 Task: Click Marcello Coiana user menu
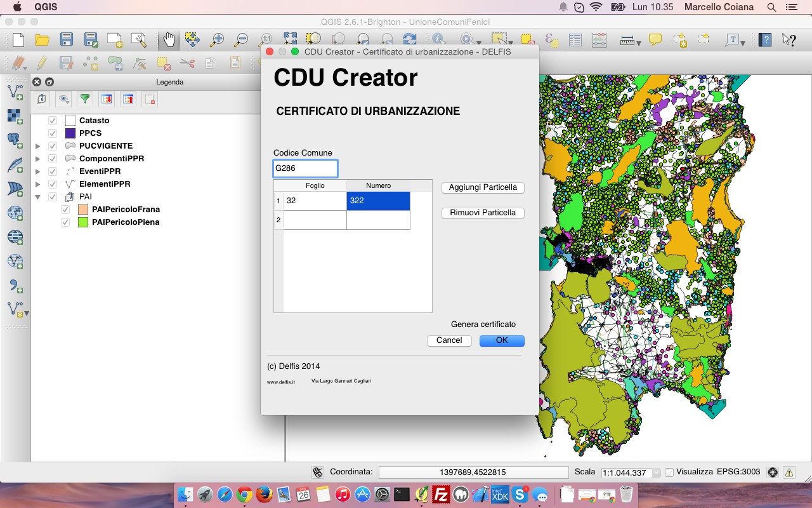tap(719, 7)
